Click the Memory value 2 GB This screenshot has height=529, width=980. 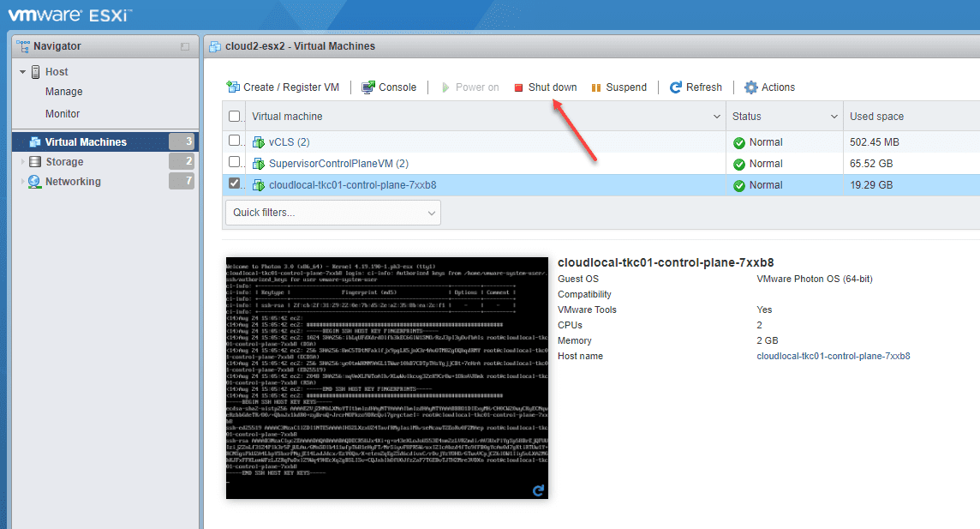point(767,340)
